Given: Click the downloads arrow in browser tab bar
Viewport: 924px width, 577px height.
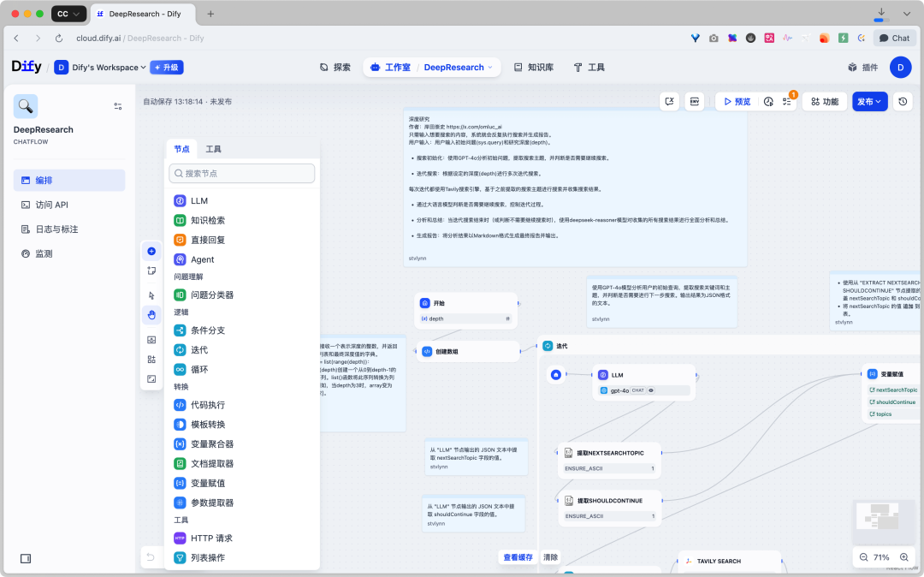Looking at the screenshot, I should click(x=881, y=14).
